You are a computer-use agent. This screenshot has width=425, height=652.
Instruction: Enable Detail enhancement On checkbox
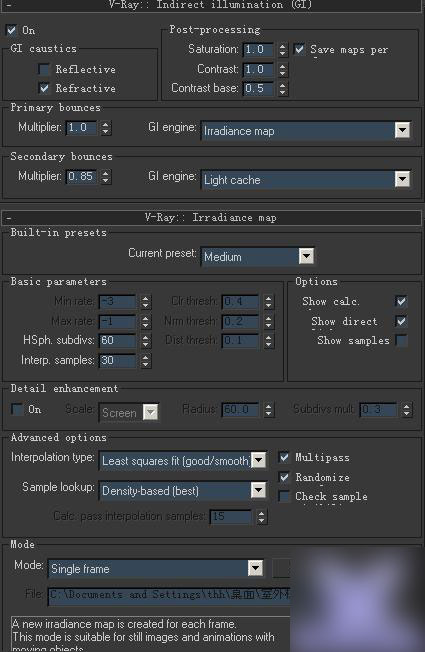point(17,409)
